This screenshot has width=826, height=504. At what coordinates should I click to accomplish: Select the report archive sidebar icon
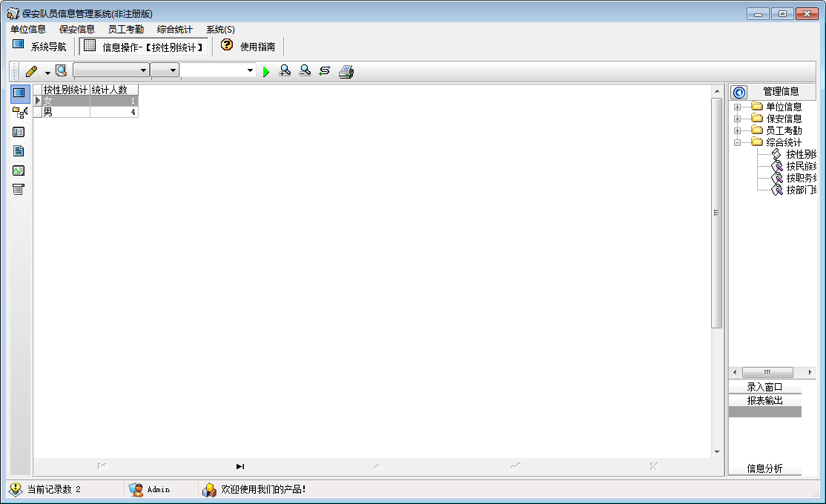(x=19, y=190)
